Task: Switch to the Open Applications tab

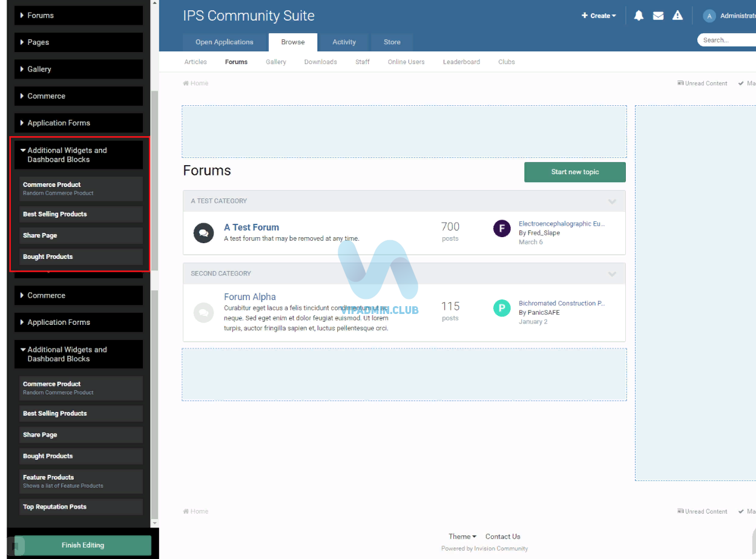Action: (225, 42)
